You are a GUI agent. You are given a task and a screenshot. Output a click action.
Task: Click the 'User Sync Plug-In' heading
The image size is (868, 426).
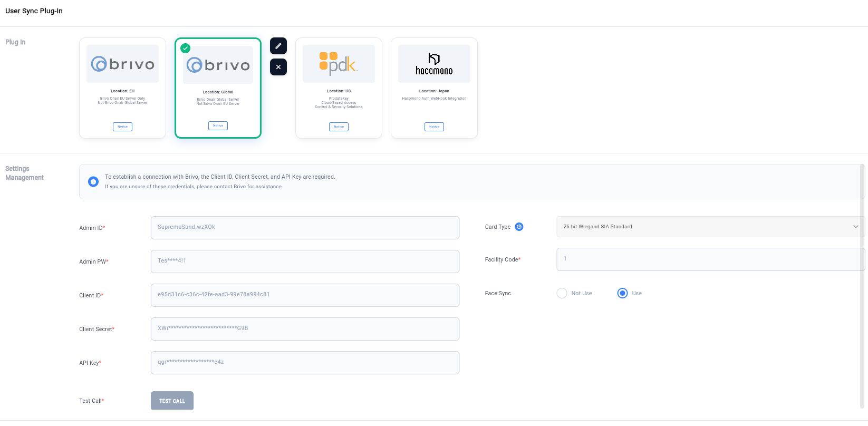click(34, 11)
